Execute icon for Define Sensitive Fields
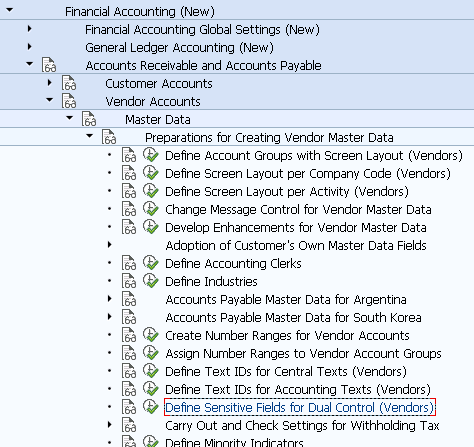 (x=151, y=407)
